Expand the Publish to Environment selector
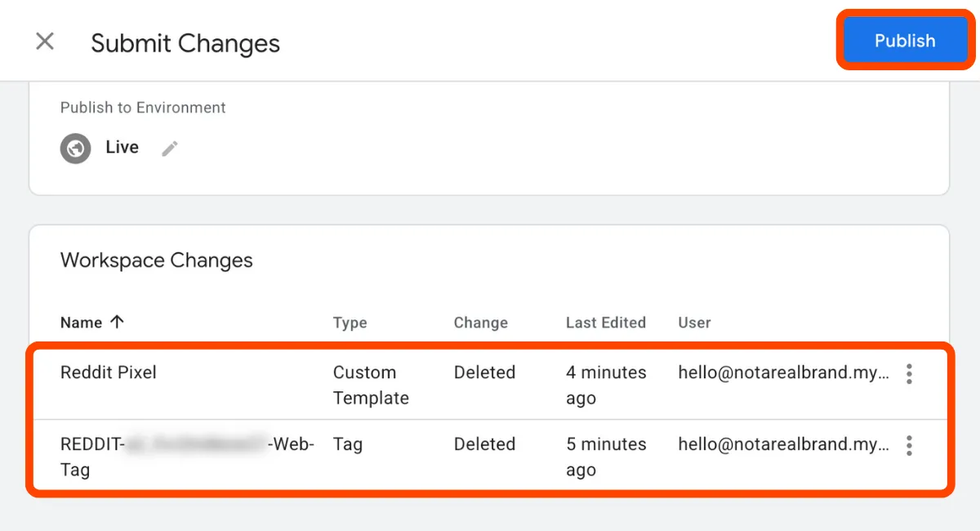This screenshot has height=531, width=980. [169, 148]
